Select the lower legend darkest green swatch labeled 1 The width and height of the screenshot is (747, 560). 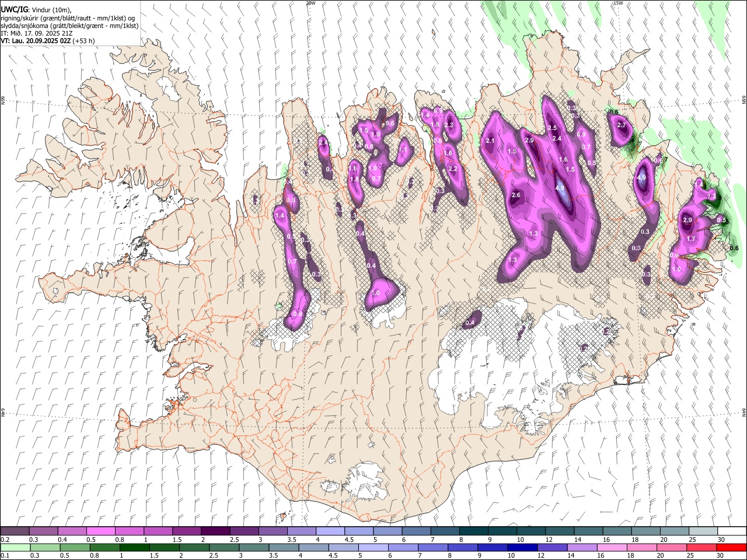tap(135, 547)
